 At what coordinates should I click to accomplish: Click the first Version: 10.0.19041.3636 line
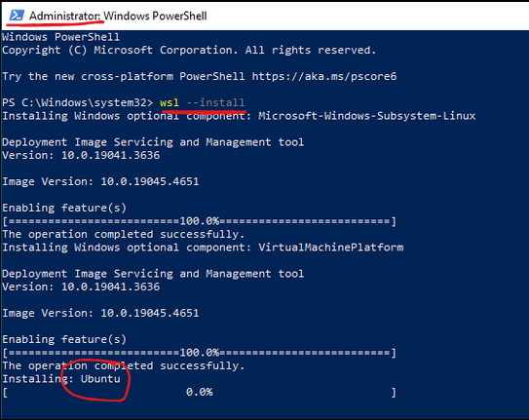81,156
